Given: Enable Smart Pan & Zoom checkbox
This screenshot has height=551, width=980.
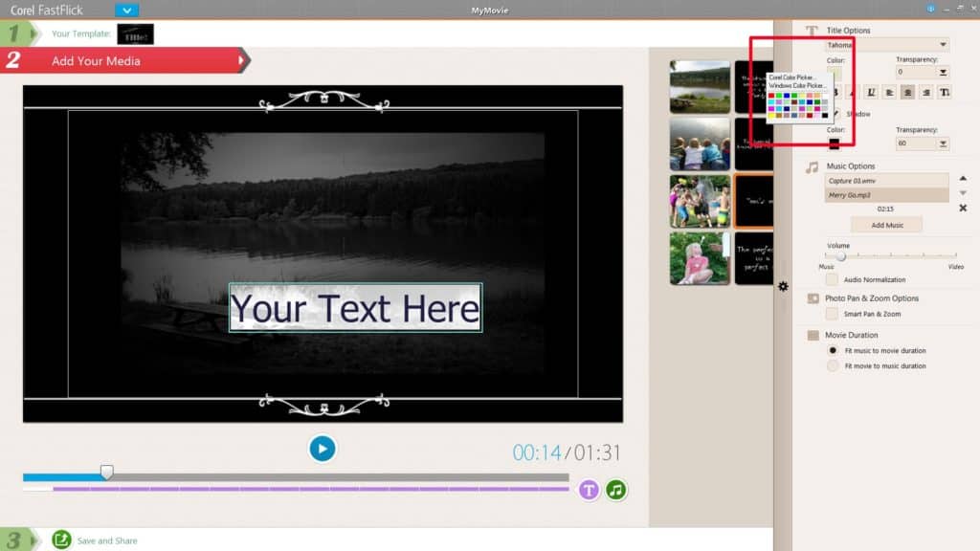Looking at the screenshot, I should pyautogui.click(x=833, y=314).
